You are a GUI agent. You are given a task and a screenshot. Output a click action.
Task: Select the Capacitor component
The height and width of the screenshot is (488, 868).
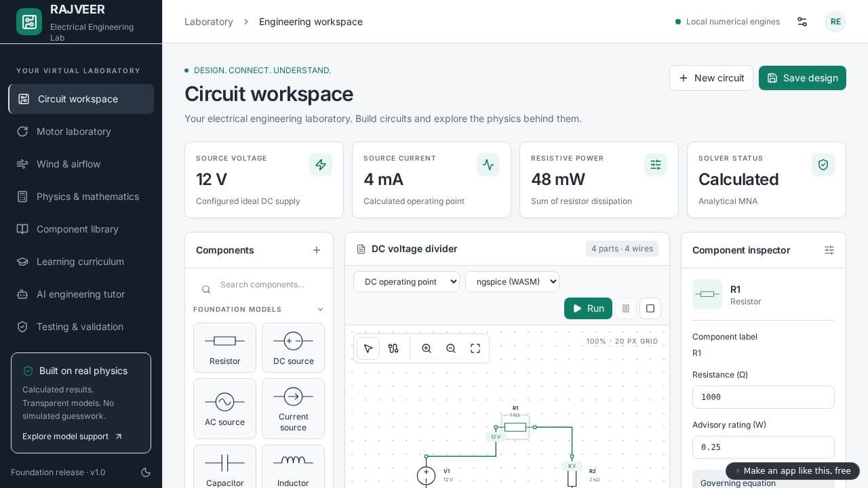[x=224, y=468]
